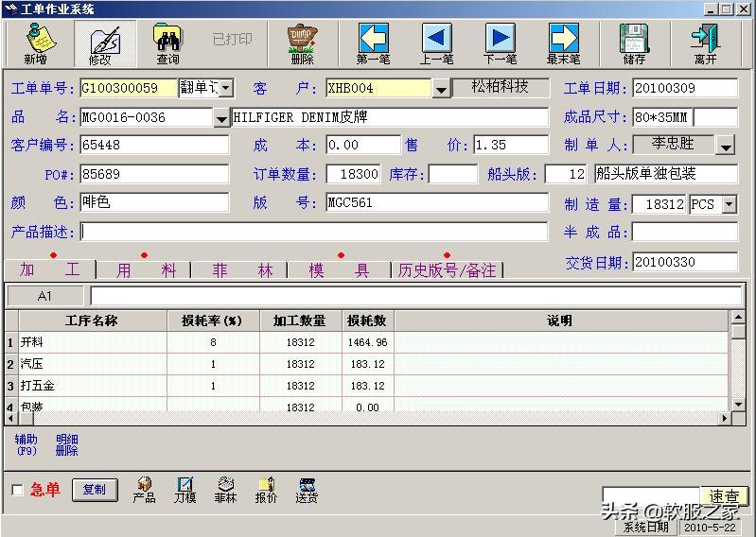This screenshot has width=756, height=537.
Task: Click the 删除 (Delete) dump icon
Action: pyautogui.click(x=302, y=43)
